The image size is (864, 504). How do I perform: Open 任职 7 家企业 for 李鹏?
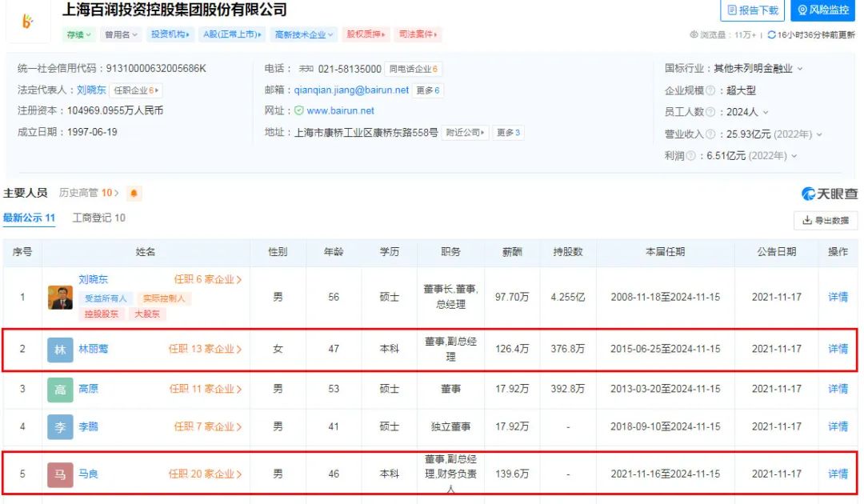[208, 426]
